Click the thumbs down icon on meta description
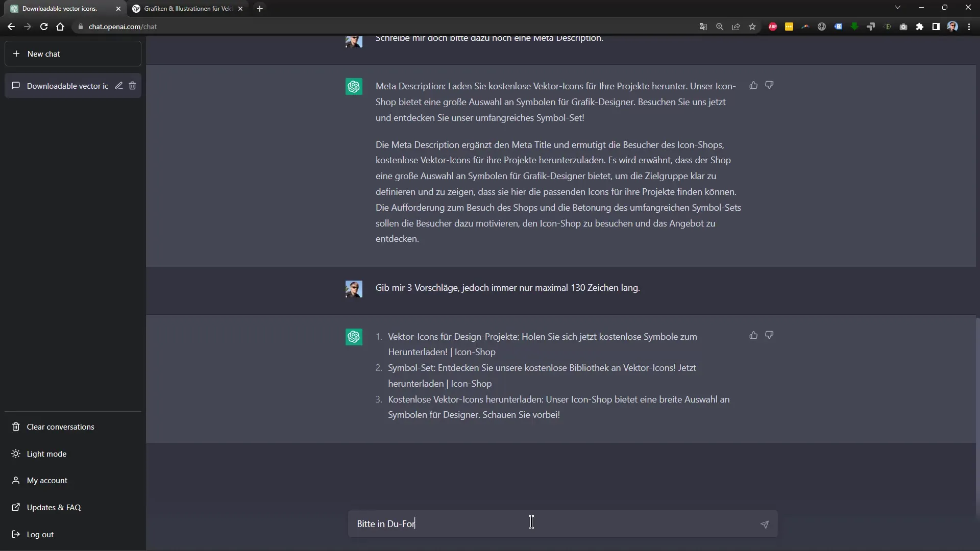 click(x=769, y=84)
